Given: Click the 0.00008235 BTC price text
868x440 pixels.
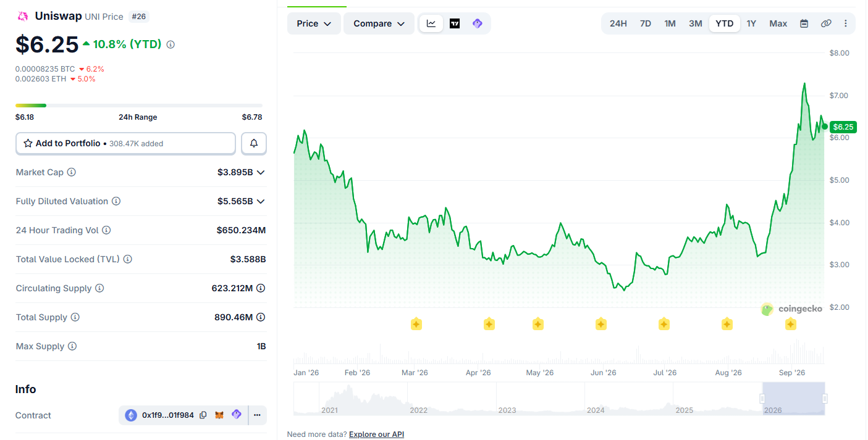Looking at the screenshot, I should coord(45,69).
